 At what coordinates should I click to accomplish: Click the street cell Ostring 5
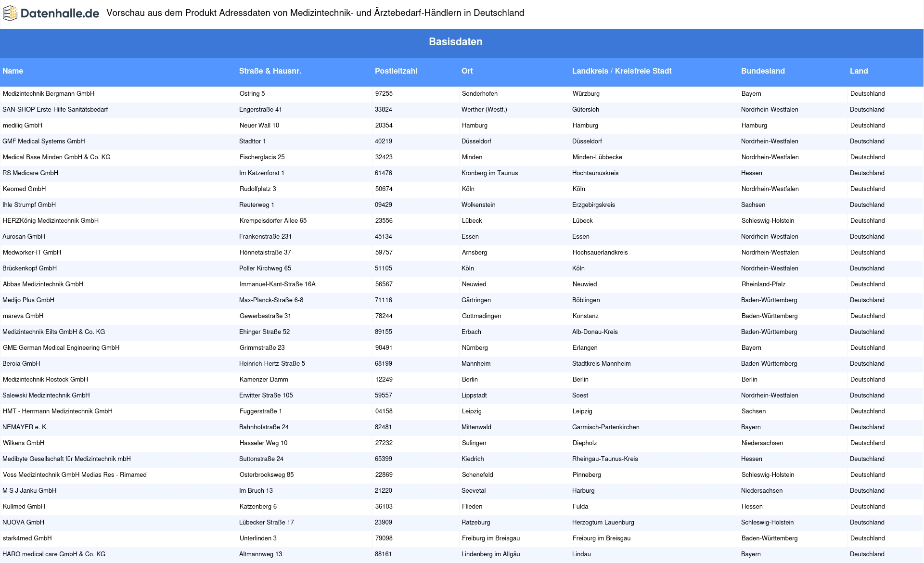pyautogui.click(x=252, y=94)
